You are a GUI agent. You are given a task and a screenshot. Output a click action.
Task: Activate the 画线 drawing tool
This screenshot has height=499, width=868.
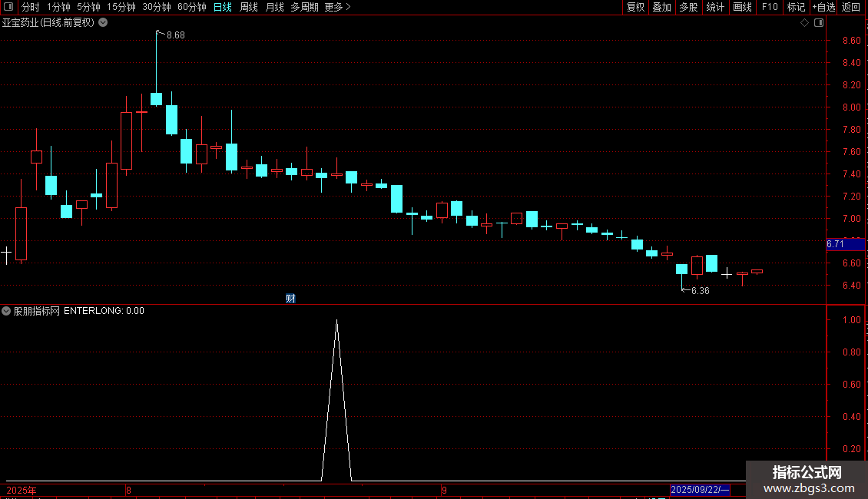coord(742,7)
